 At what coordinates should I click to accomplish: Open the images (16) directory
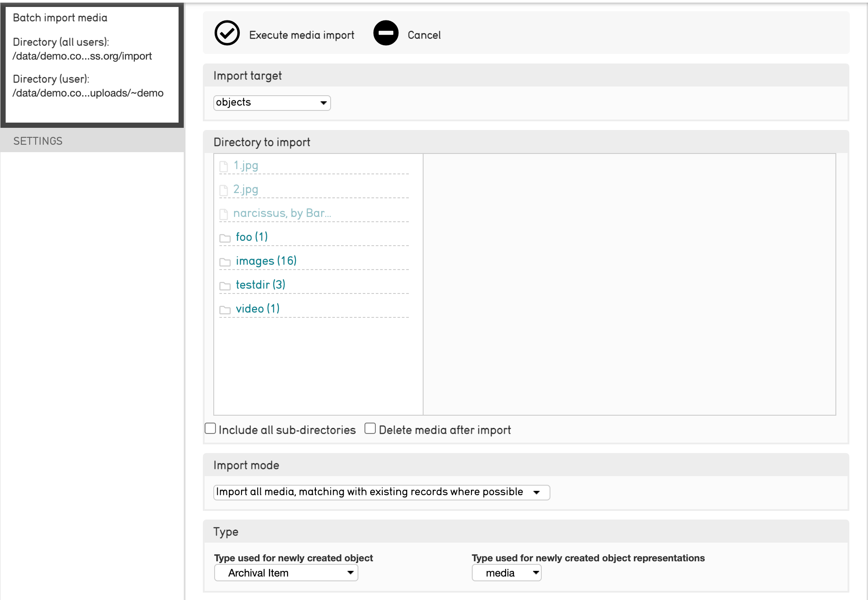click(266, 261)
